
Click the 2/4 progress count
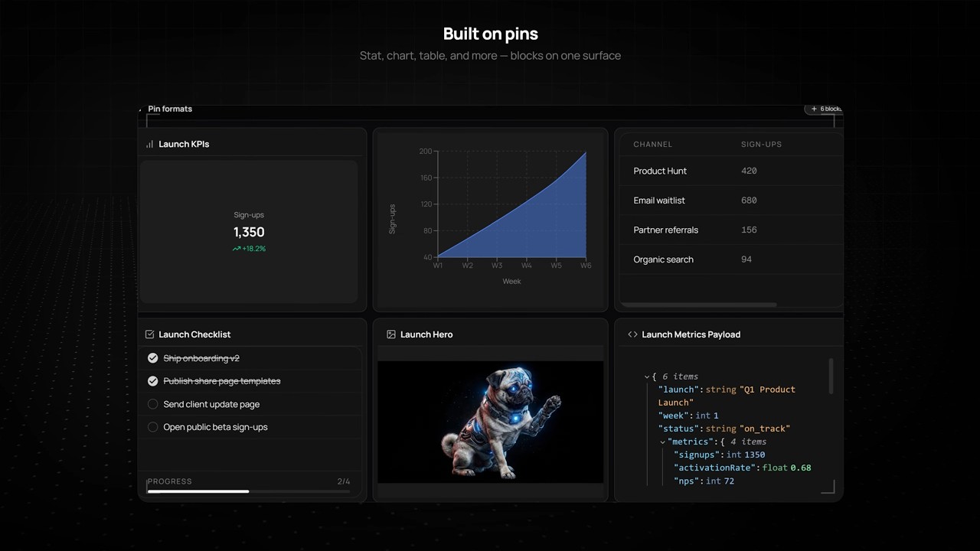click(x=344, y=481)
